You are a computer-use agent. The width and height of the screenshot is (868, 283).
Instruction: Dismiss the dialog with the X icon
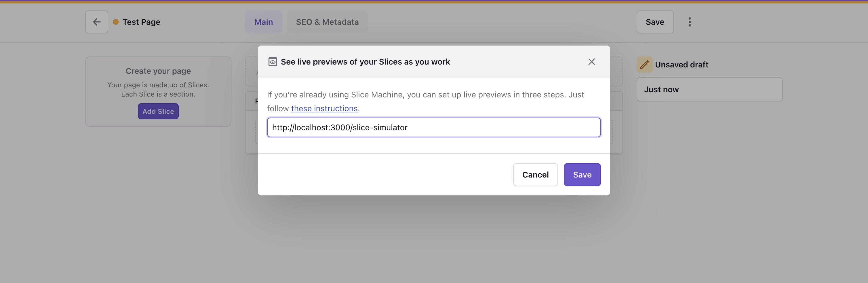(x=591, y=61)
